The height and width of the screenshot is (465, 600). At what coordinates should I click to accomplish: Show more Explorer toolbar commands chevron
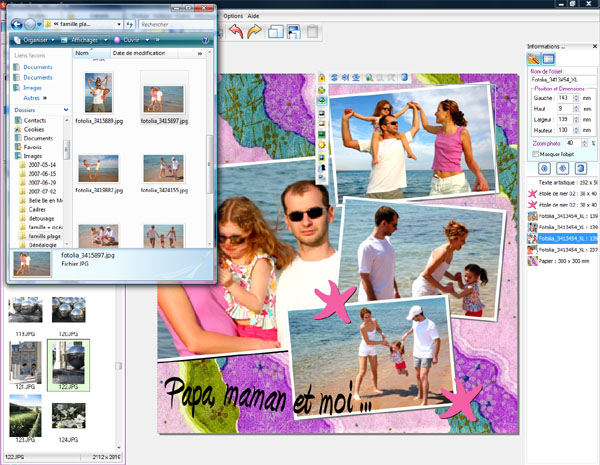(x=158, y=40)
